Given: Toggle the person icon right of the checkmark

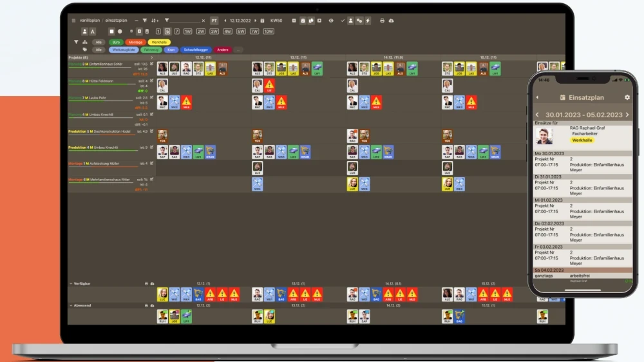Looking at the screenshot, I should click(350, 21).
